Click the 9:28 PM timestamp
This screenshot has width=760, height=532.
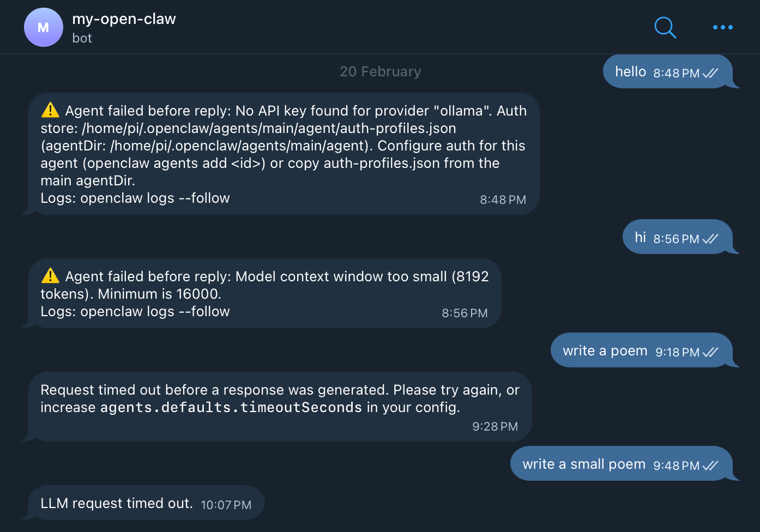[x=495, y=426]
